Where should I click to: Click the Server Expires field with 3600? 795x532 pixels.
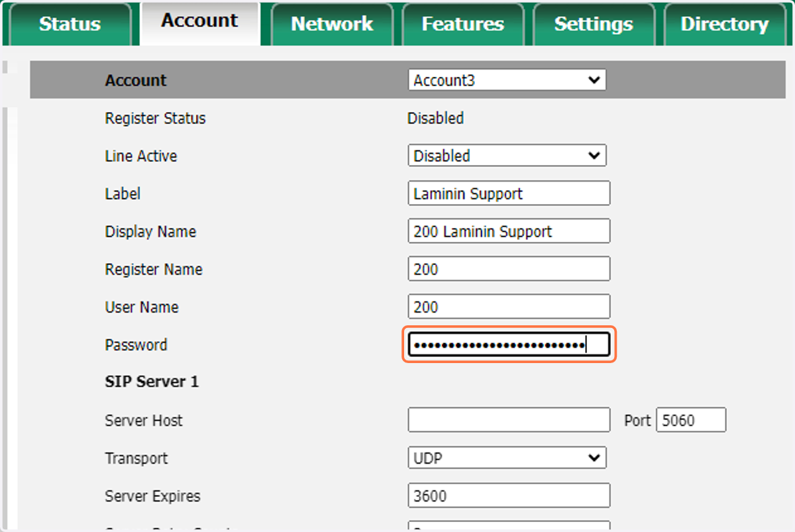509,496
